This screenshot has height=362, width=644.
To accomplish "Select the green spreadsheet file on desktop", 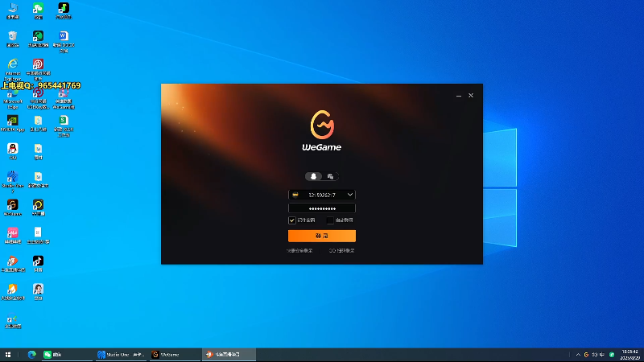I will pyautogui.click(x=64, y=125).
